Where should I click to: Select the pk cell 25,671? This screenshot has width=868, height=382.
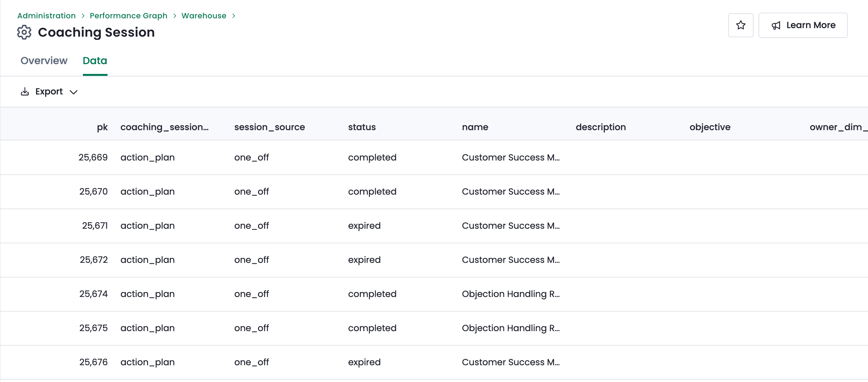pyautogui.click(x=95, y=226)
